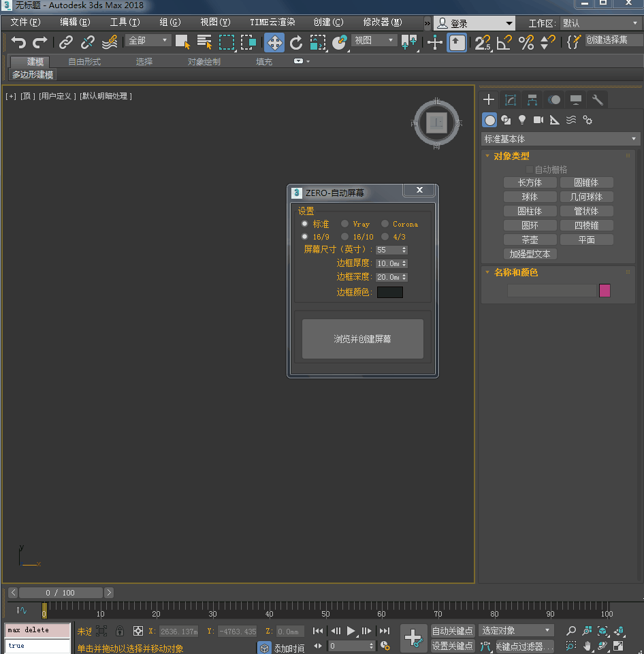Image resolution: width=644 pixels, height=654 pixels.
Task: Expand the 全部 selection filter dropdown
Action: pos(148,41)
